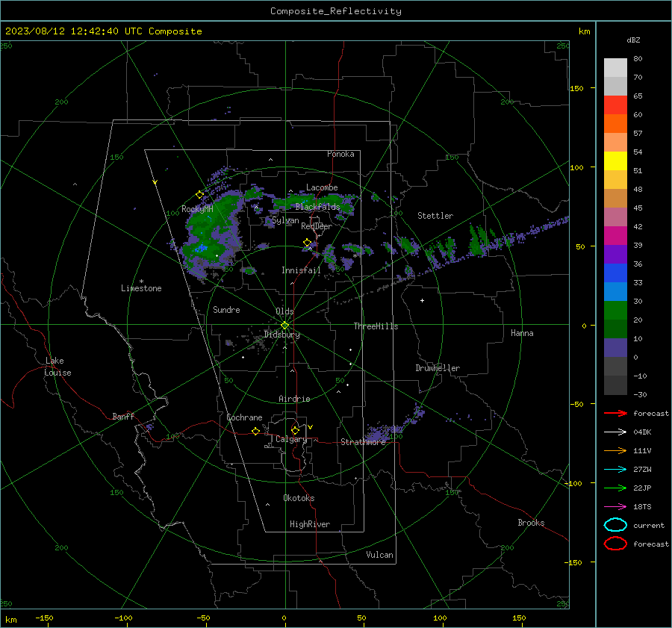Click the ThreeHills label on map

376,326
